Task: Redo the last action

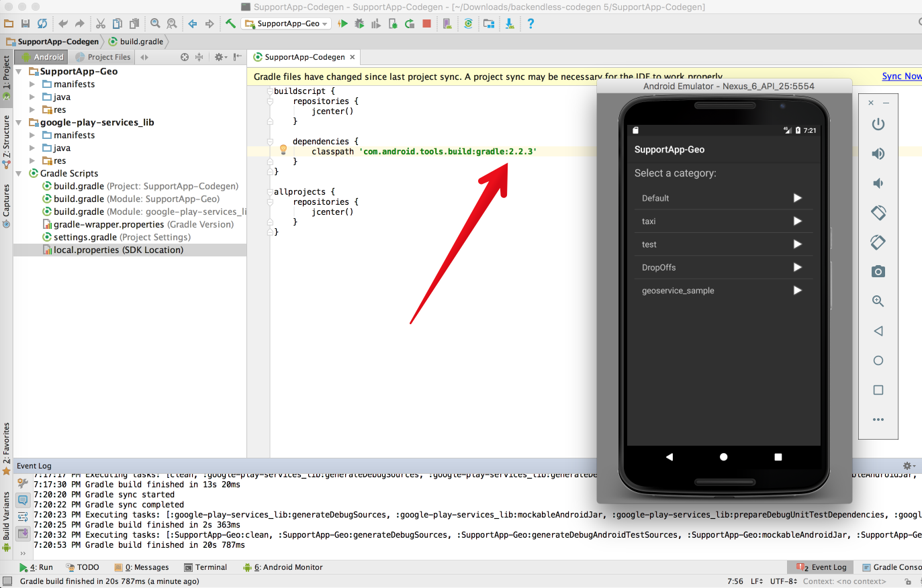Action: pos(80,23)
